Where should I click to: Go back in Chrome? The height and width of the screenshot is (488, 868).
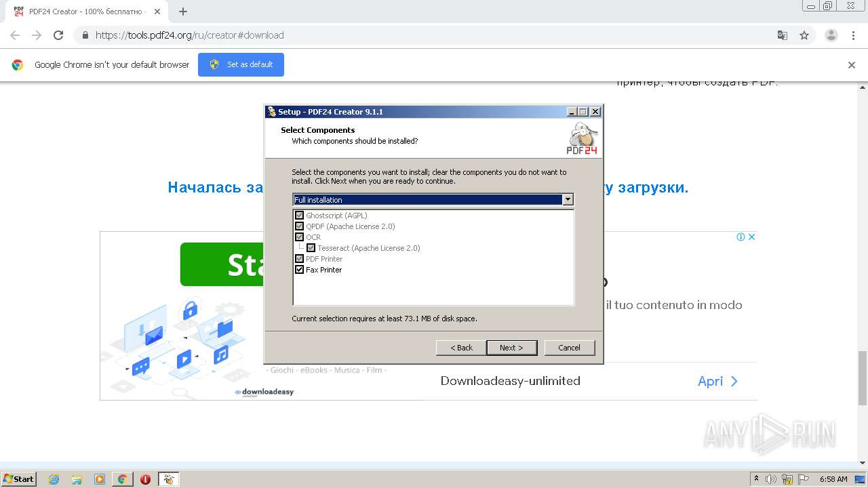[x=15, y=35]
